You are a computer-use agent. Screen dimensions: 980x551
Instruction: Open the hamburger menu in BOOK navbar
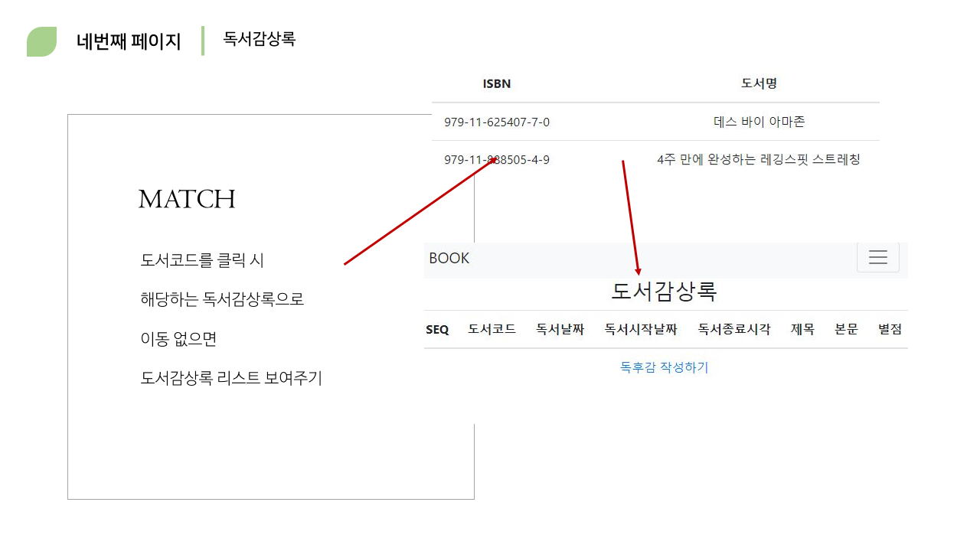pyautogui.click(x=877, y=258)
